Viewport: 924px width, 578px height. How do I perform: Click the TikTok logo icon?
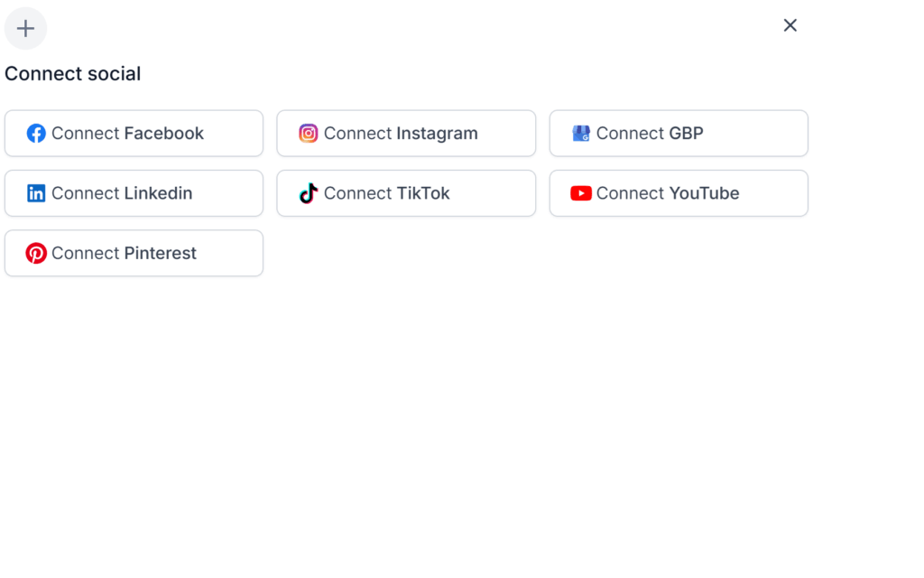click(x=309, y=193)
